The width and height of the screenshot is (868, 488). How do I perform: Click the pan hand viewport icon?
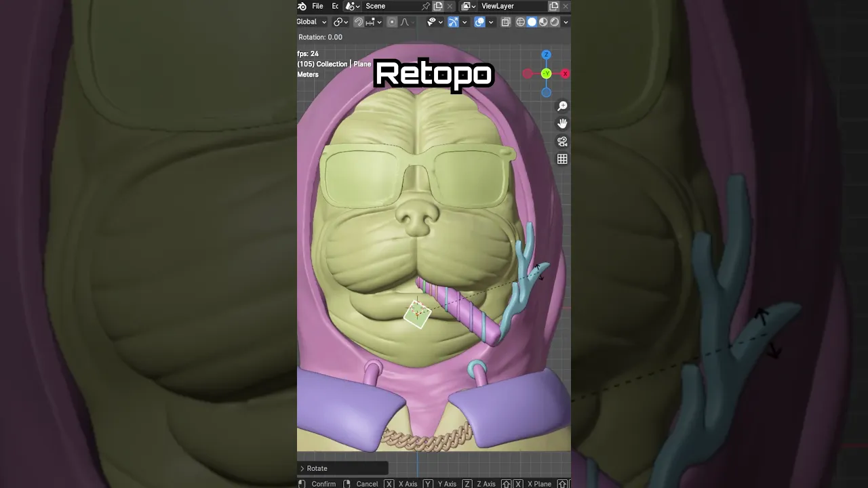tap(562, 123)
